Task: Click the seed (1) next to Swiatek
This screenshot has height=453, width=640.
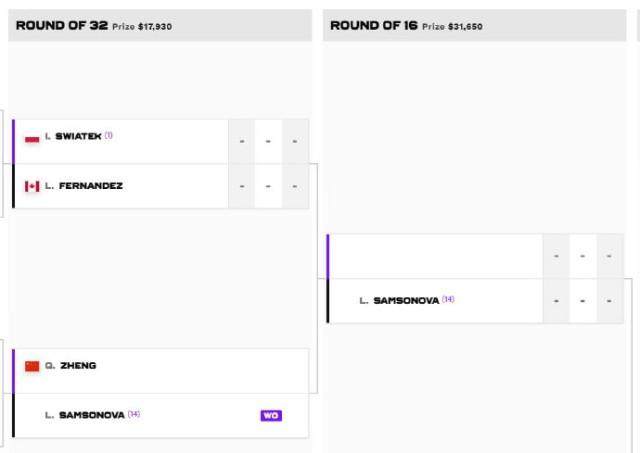Action: click(x=109, y=136)
